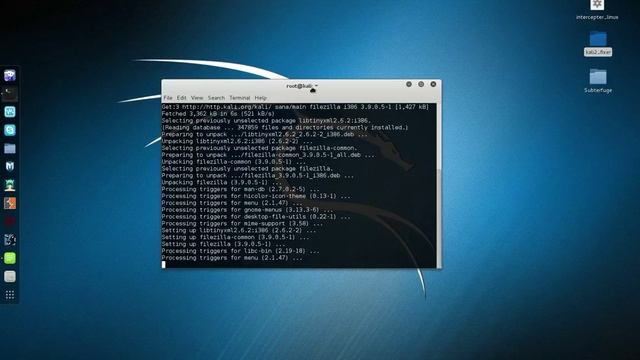Screen dimensions: 640x360
Task: Open the terminal Edit menu
Action: pyautogui.click(x=182, y=98)
